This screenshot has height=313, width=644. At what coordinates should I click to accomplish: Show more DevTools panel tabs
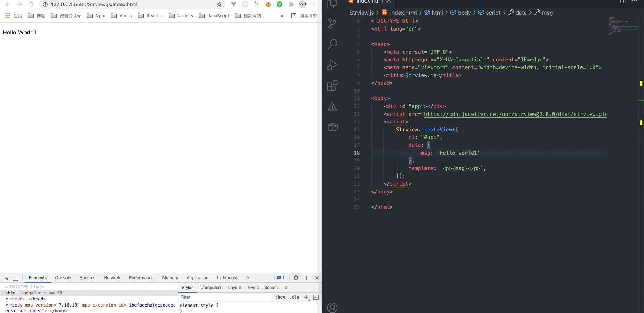(247, 278)
